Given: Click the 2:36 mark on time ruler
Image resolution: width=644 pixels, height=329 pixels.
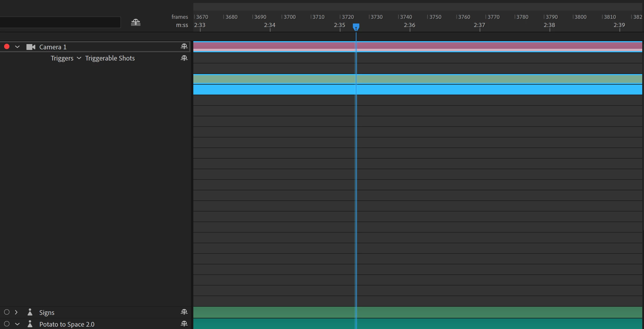Looking at the screenshot, I should pos(410,26).
